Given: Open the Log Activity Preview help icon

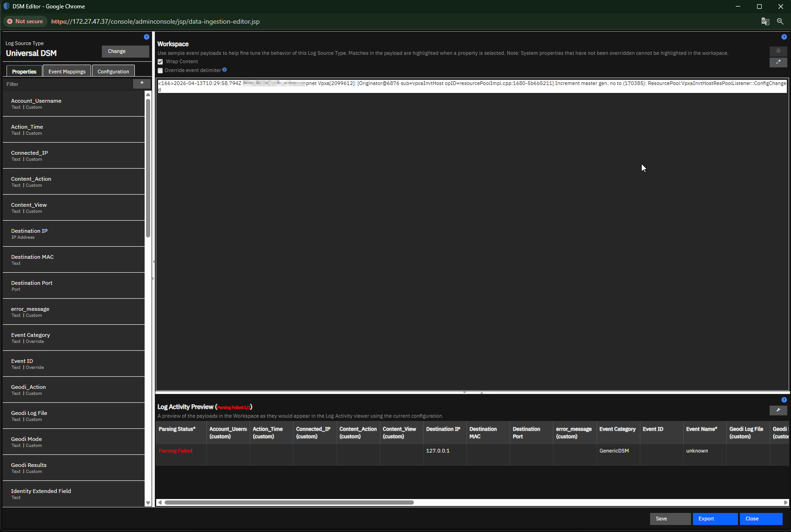Looking at the screenshot, I should (784, 400).
